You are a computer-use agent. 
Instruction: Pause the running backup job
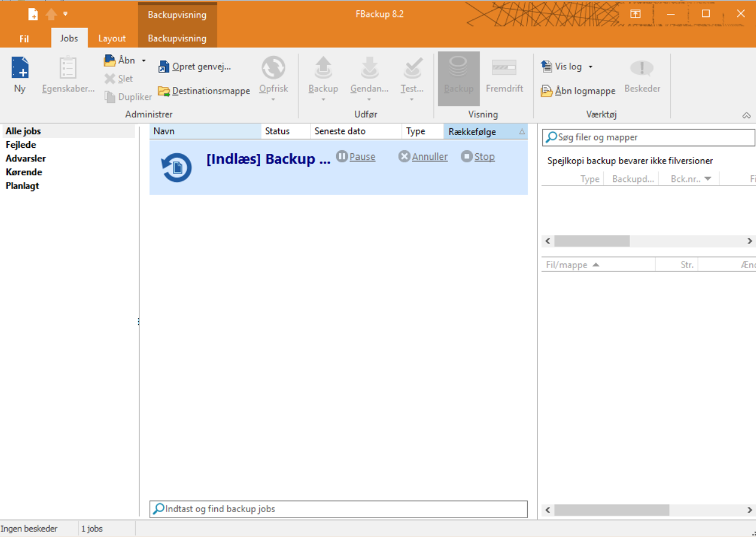[x=355, y=157]
